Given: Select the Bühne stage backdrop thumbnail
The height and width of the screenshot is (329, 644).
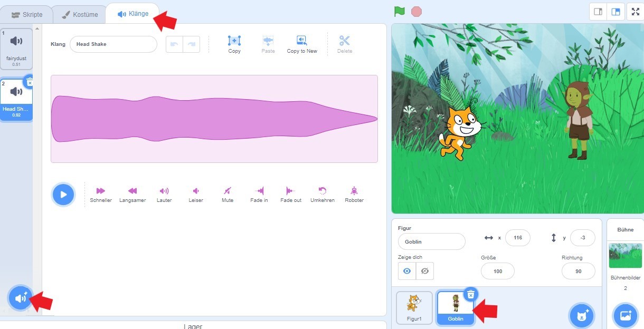Looking at the screenshot, I should coord(626,256).
